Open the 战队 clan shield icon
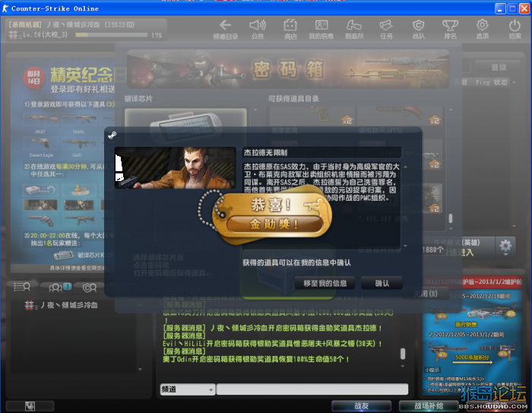The image size is (532, 413). [418, 25]
